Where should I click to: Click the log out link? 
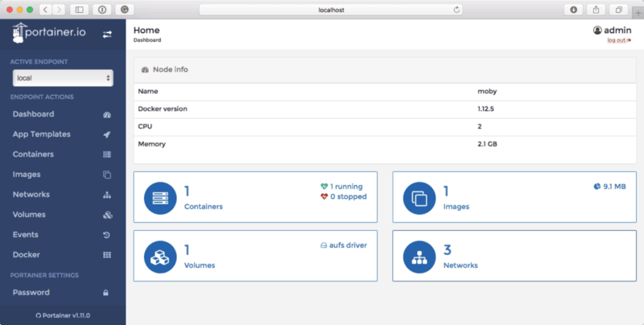tap(617, 40)
